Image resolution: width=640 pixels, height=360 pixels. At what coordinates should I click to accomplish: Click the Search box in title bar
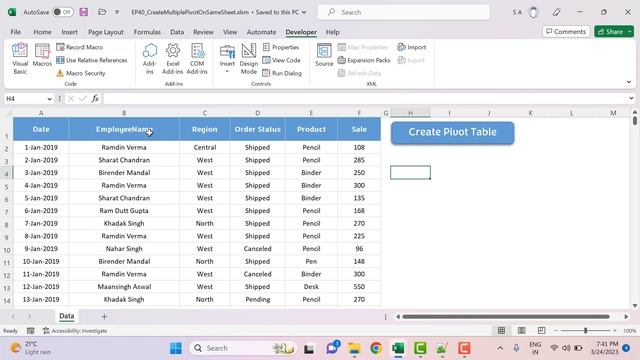click(403, 12)
